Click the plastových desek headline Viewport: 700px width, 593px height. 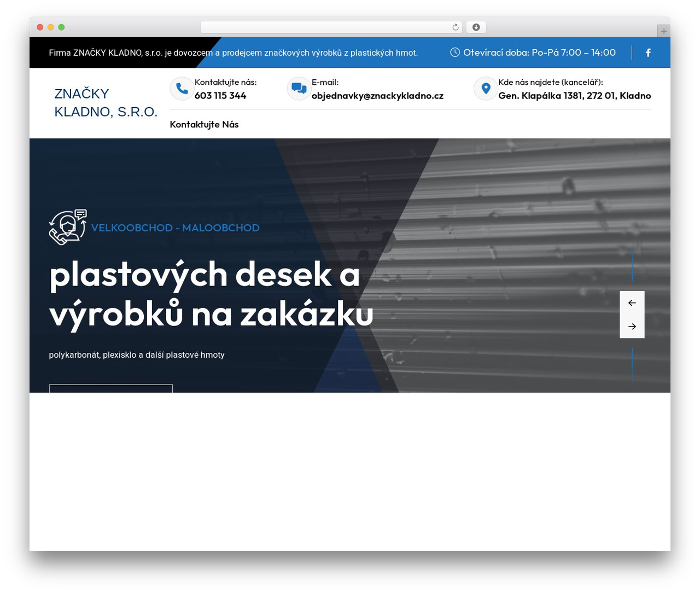pos(211,294)
